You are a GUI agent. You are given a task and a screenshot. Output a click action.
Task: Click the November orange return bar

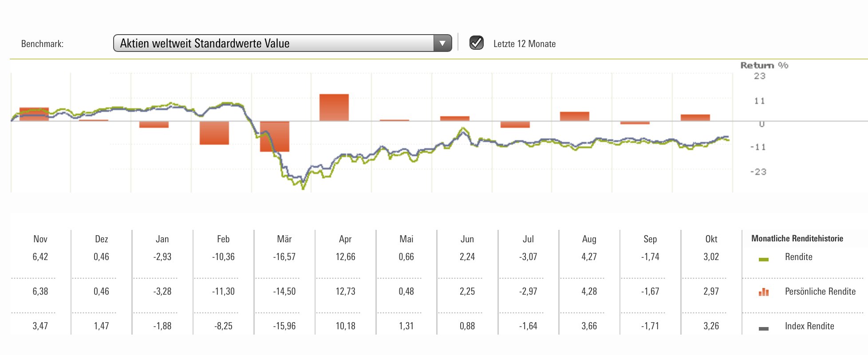(34, 114)
